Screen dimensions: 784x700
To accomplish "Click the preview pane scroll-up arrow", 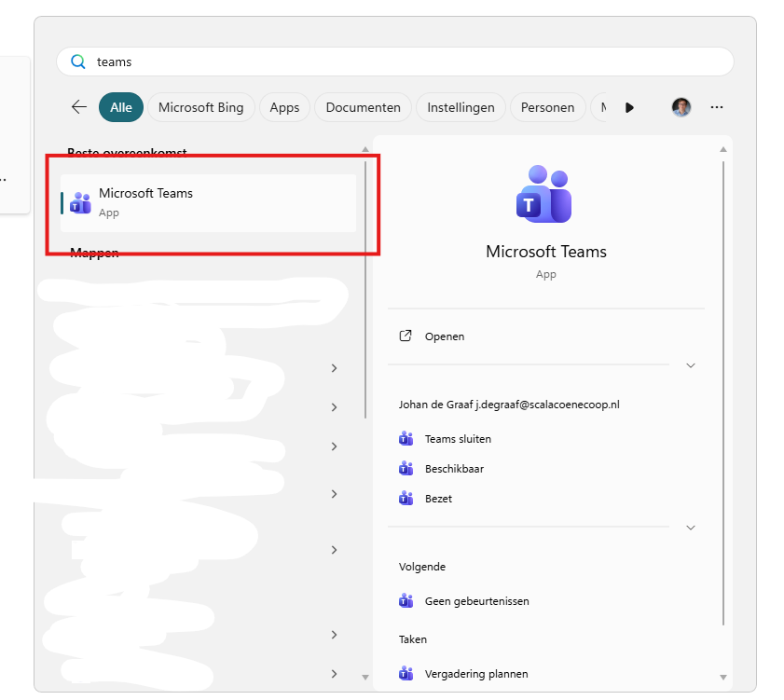I will (x=723, y=149).
